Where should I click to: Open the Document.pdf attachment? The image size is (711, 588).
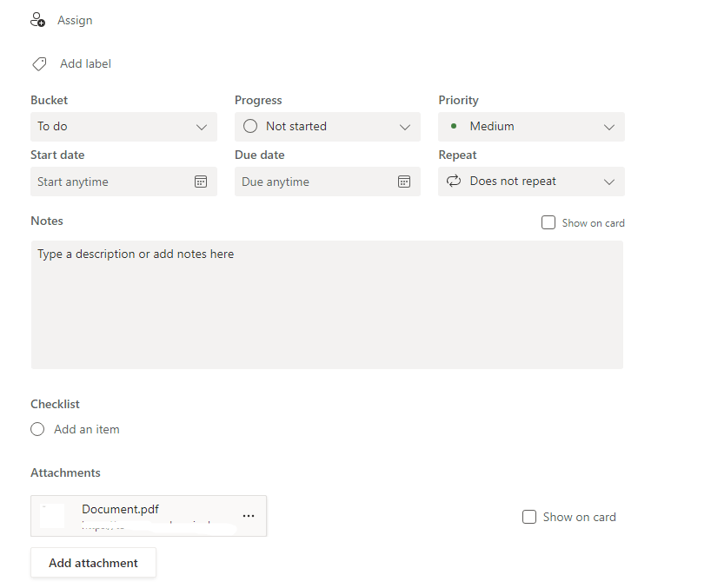coord(149,516)
